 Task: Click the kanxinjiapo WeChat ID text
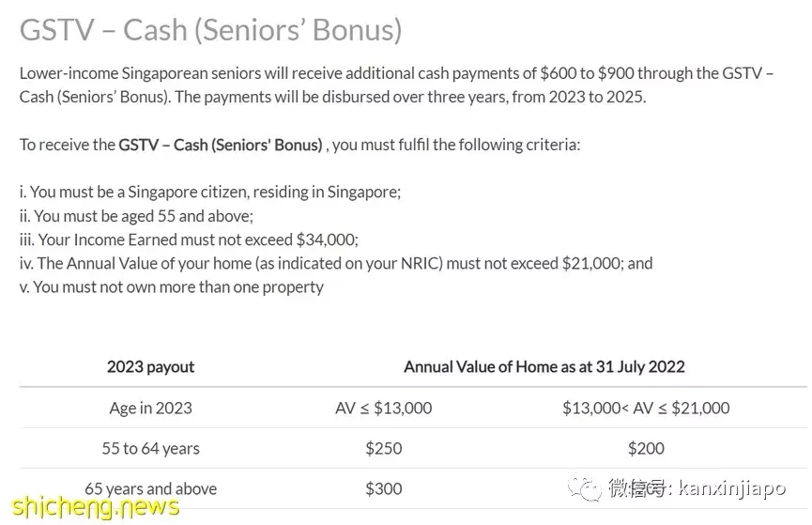pyautogui.click(x=732, y=487)
